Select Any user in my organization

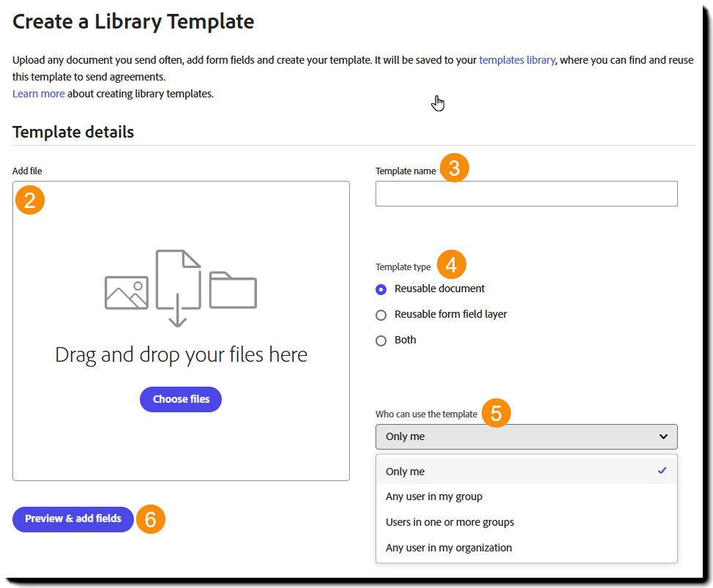pyautogui.click(x=448, y=547)
